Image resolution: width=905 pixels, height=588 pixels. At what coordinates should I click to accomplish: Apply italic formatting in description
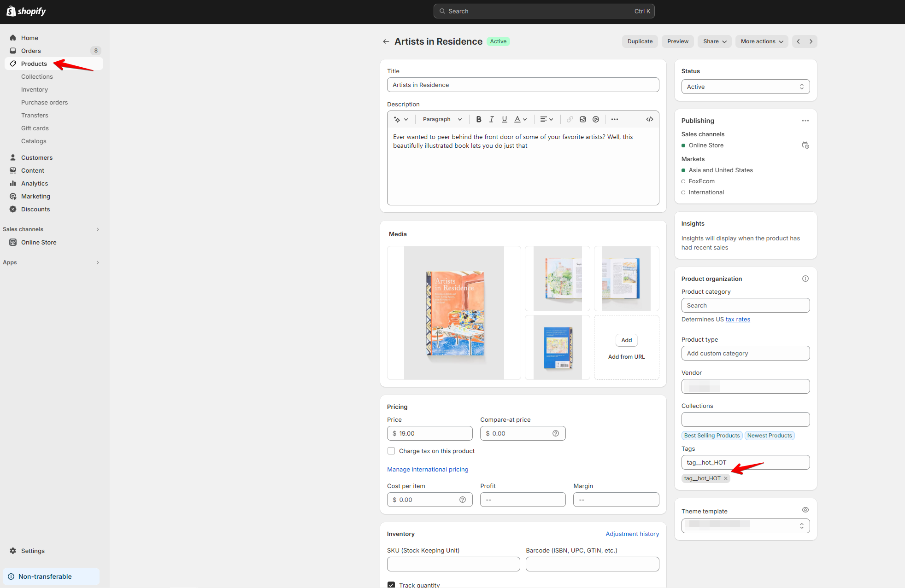click(x=492, y=119)
